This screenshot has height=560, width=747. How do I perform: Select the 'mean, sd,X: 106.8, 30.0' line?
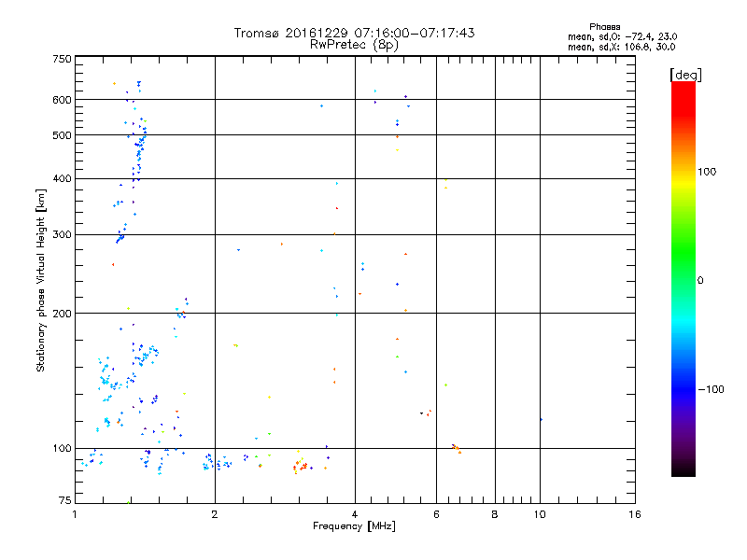621,47
